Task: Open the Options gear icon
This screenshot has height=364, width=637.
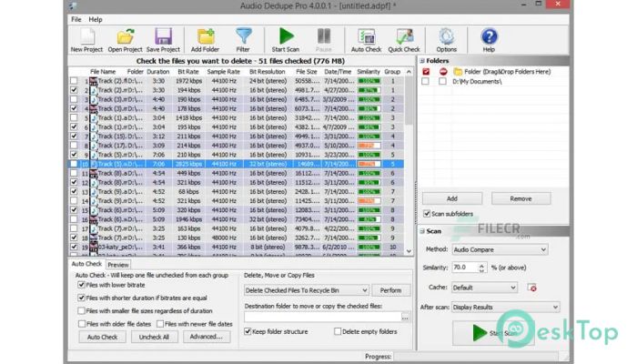Action: [x=447, y=36]
